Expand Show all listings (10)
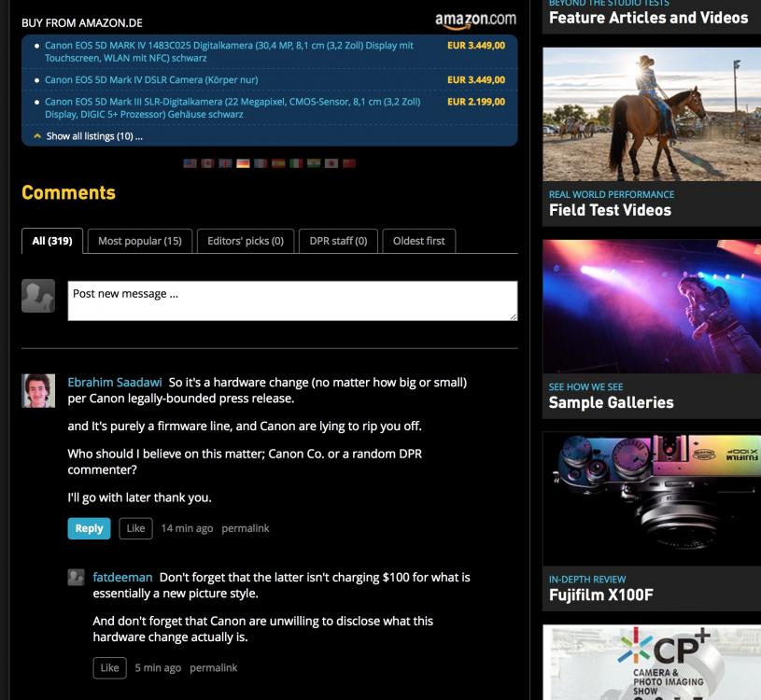The image size is (761, 700). pos(93,136)
